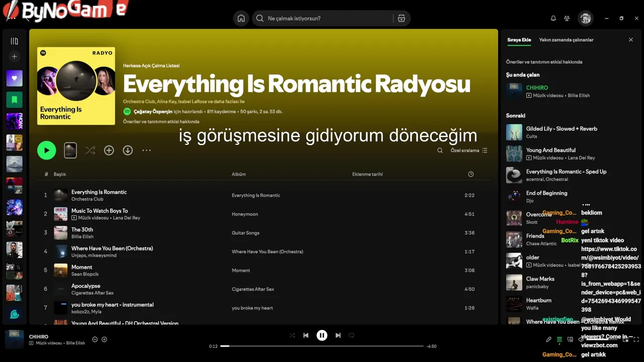Close the queue panel with X
Image resolution: width=644 pixels, height=362 pixels.
(631, 40)
